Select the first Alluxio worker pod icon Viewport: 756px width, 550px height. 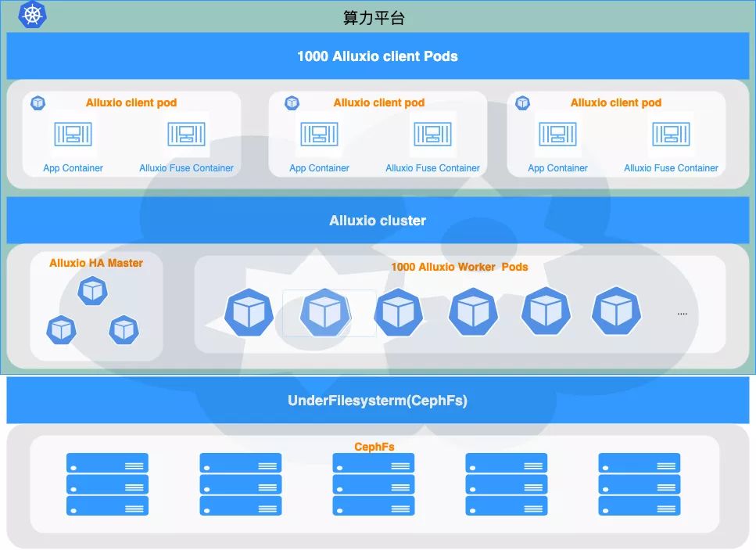tap(249, 313)
